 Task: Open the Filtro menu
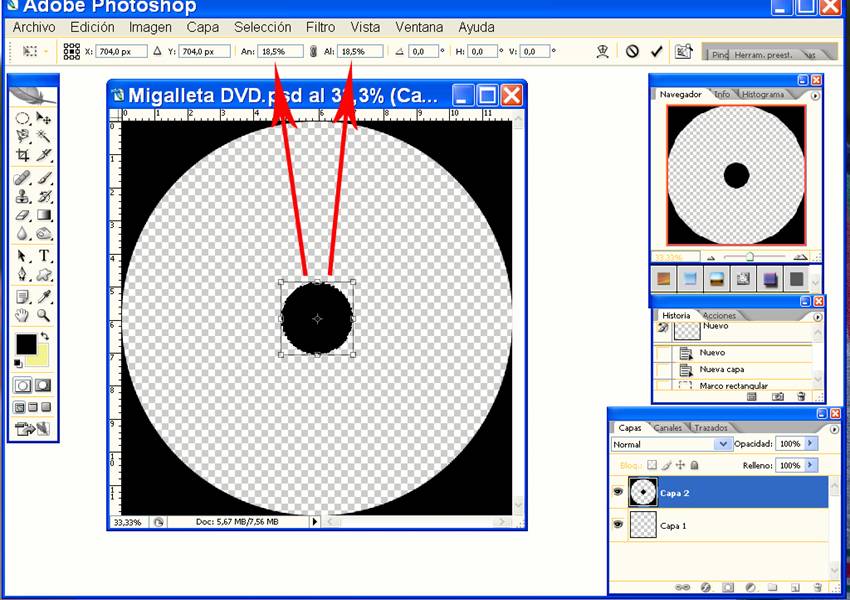point(320,27)
